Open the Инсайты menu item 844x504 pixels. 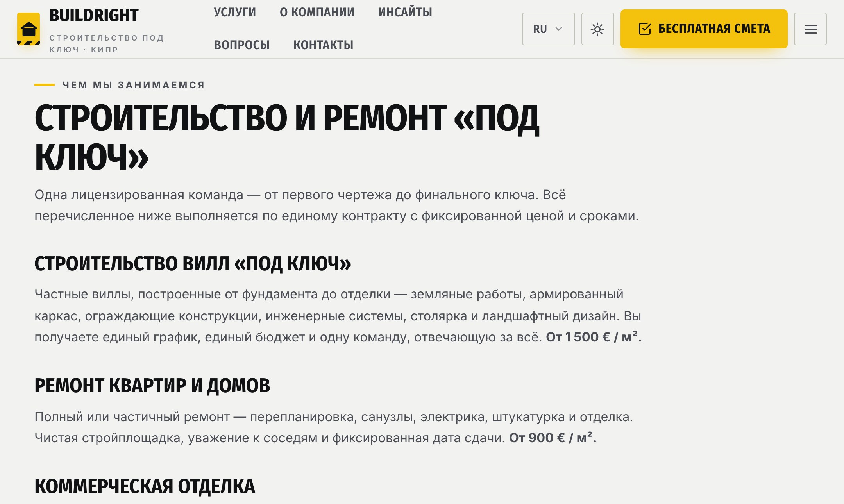click(x=405, y=13)
